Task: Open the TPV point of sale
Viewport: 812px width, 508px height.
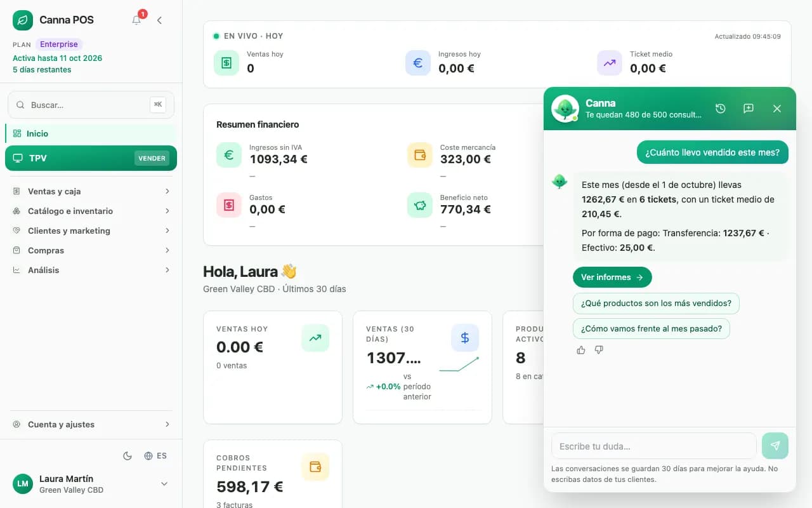Action: pyautogui.click(x=91, y=158)
